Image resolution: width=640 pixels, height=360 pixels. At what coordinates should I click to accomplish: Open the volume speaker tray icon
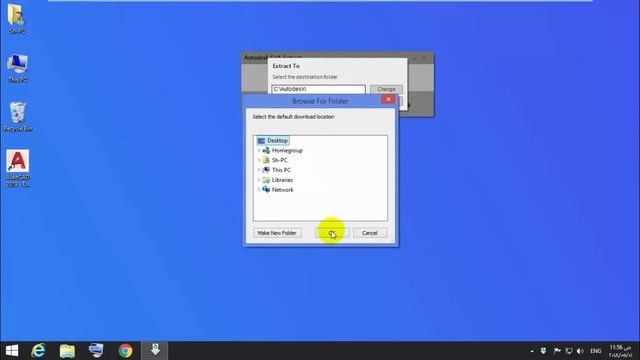click(580, 351)
